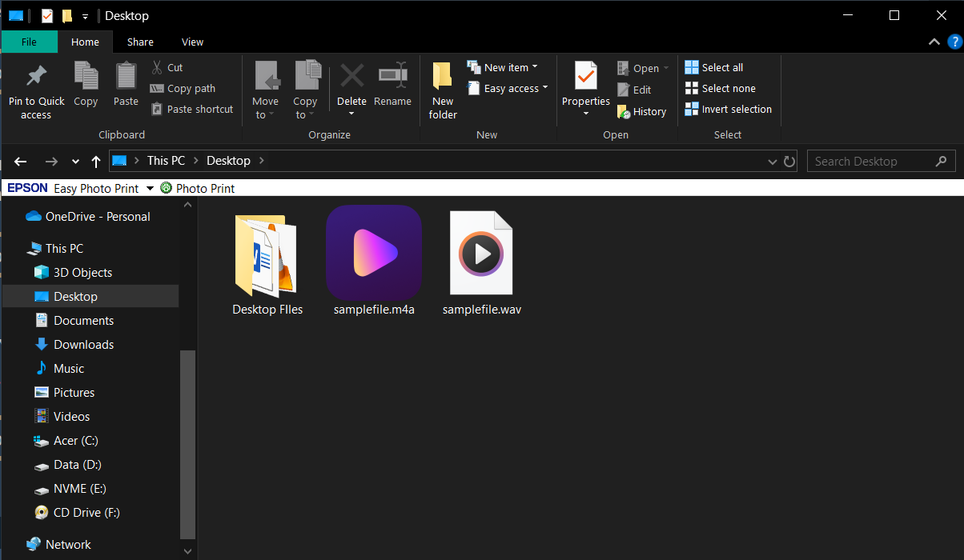Open the Easy Photo Print dropdown arrow
The image size is (964, 560).
tap(151, 188)
